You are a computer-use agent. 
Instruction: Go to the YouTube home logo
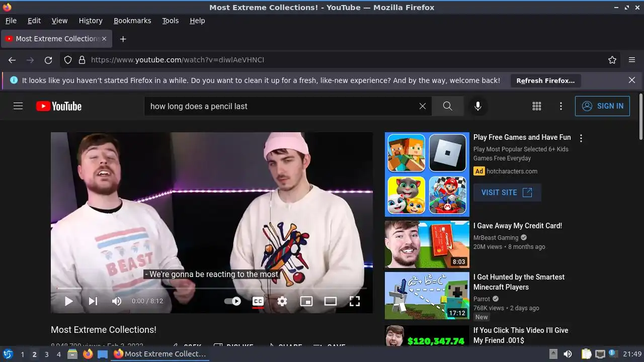(x=59, y=106)
